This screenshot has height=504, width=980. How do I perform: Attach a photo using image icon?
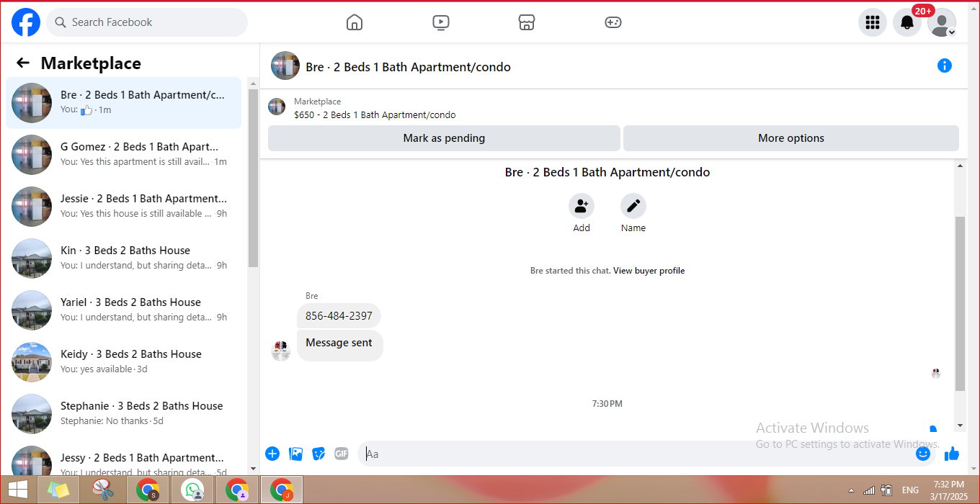(295, 454)
